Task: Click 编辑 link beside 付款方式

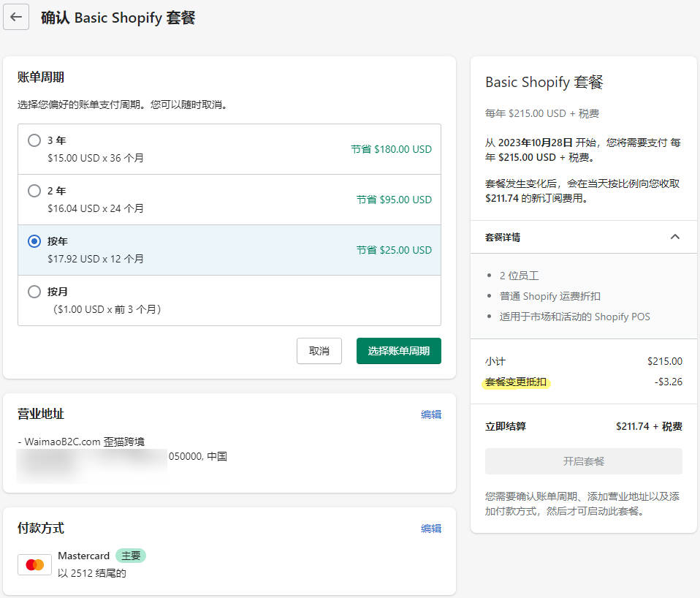Action: point(431,529)
